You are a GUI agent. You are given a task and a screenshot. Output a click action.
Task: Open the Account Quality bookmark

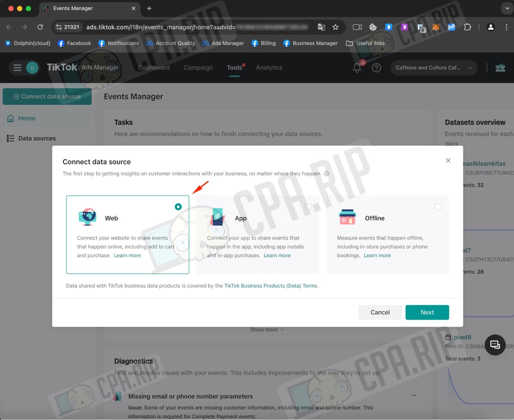click(x=171, y=43)
